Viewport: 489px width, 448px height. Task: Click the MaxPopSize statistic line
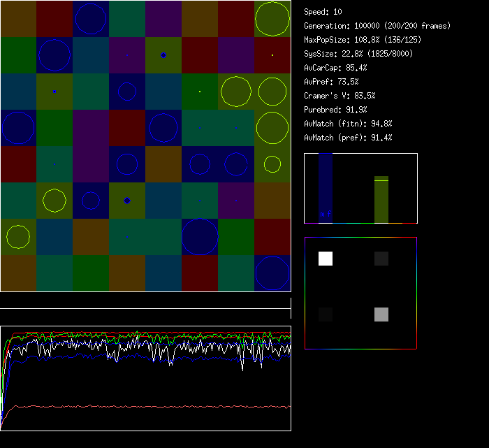coord(363,40)
